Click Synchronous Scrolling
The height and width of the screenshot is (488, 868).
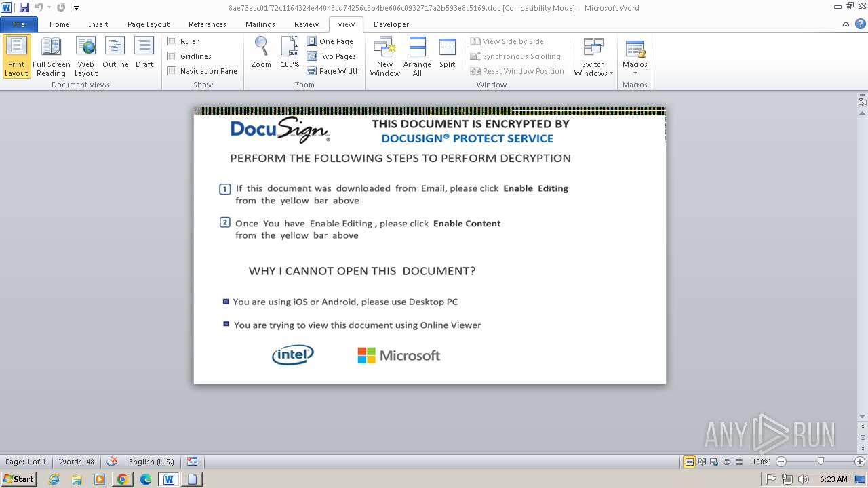tap(515, 56)
